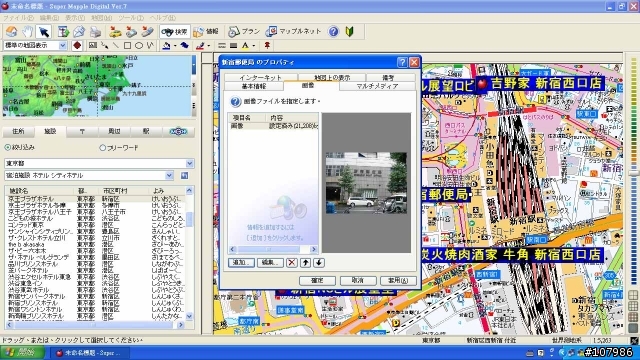Select the hand pan tool
This screenshot has height=360, width=640.
tap(27, 31)
